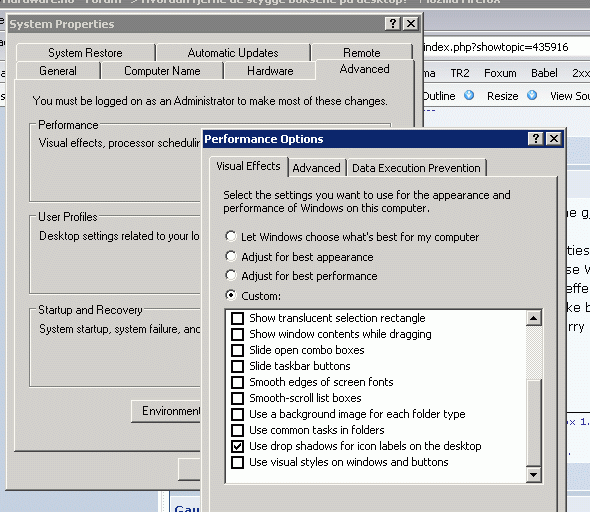Close the System Properties window
The height and width of the screenshot is (512, 590).
[411, 24]
